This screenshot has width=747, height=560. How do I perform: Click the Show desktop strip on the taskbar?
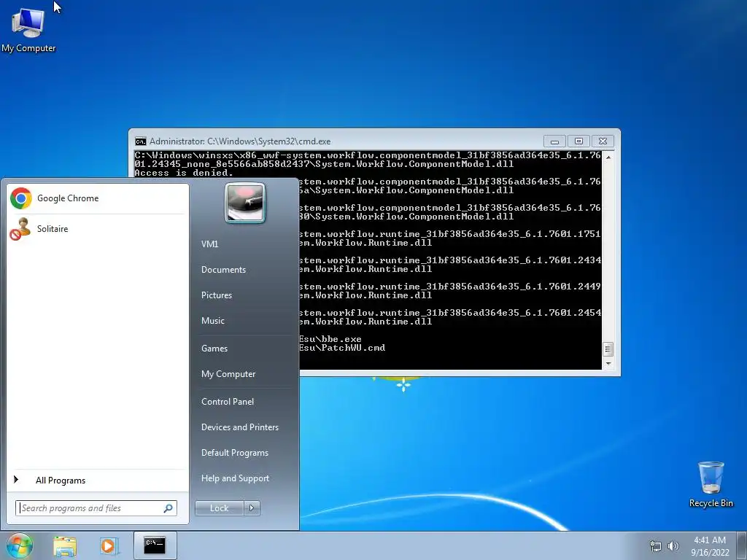click(742, 545)
